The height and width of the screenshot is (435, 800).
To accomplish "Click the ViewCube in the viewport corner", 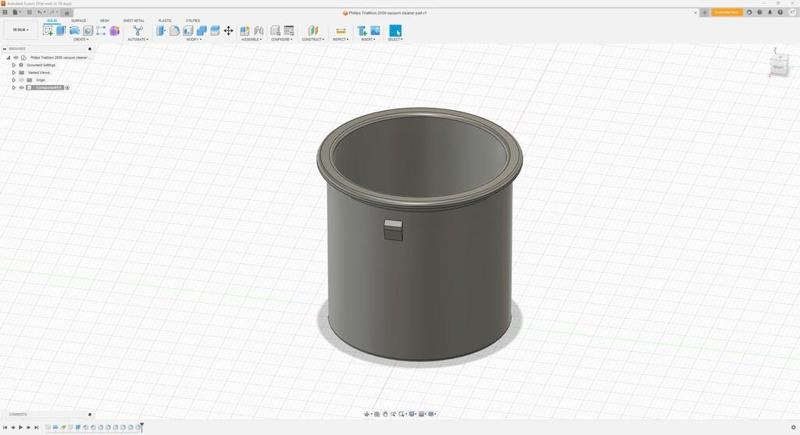I will [x=779, y=66].
